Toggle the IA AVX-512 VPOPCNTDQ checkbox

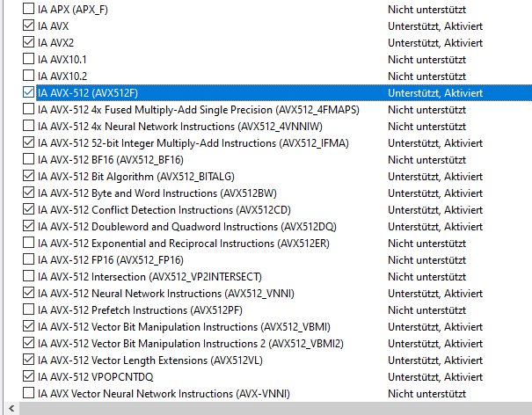pyautogui.click(x=29, y=376)
